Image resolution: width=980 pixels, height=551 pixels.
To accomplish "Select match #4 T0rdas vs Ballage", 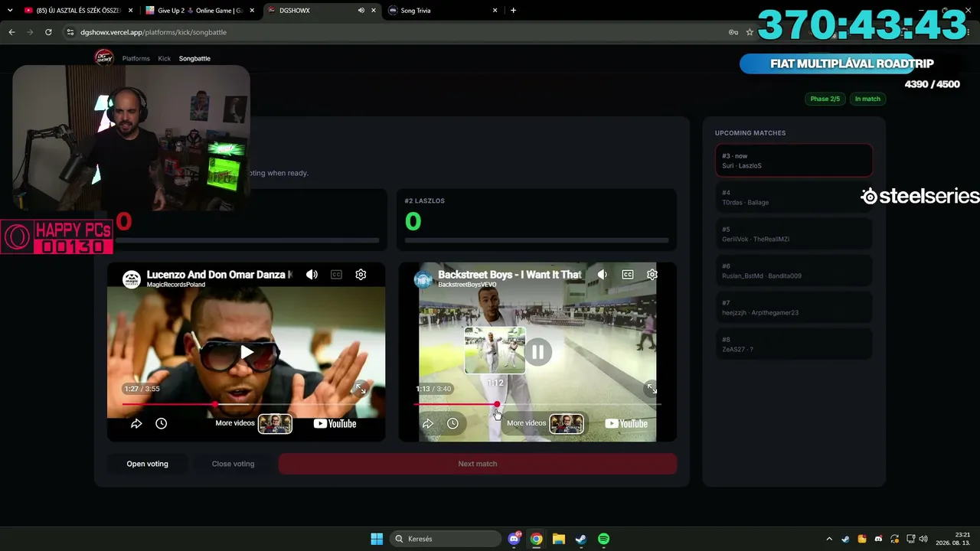I will click(794, 197).
